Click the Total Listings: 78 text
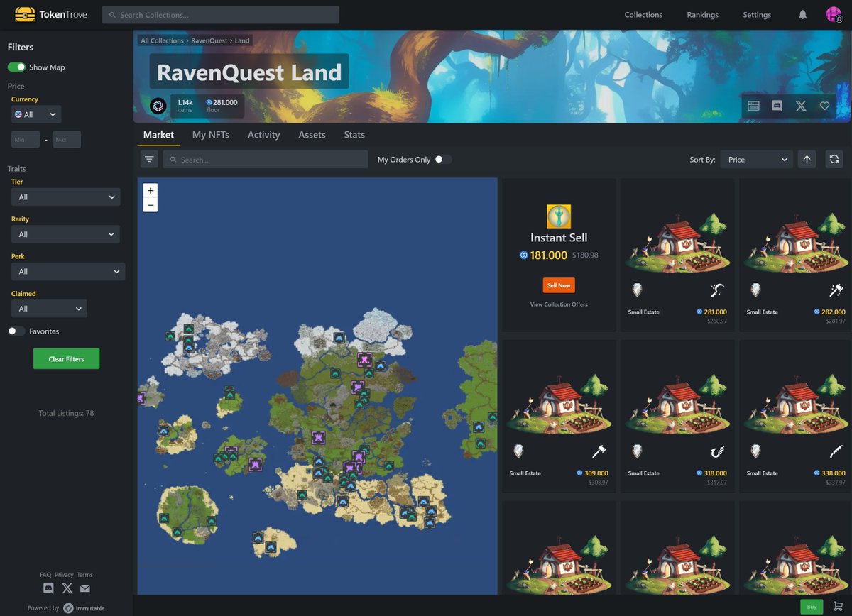The width and height of the screenshot is (852, 616). [x=66, y=413]
